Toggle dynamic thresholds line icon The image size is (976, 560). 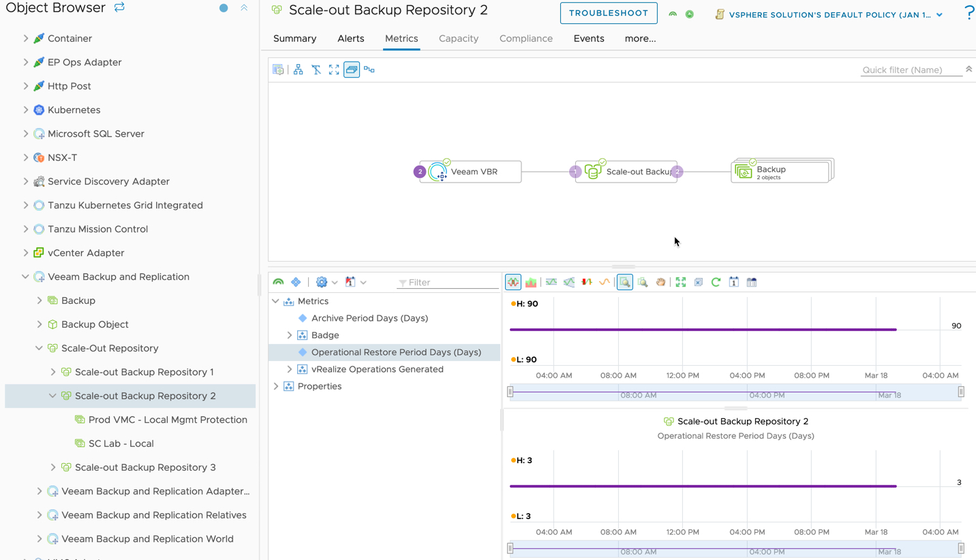coord(551,282)
